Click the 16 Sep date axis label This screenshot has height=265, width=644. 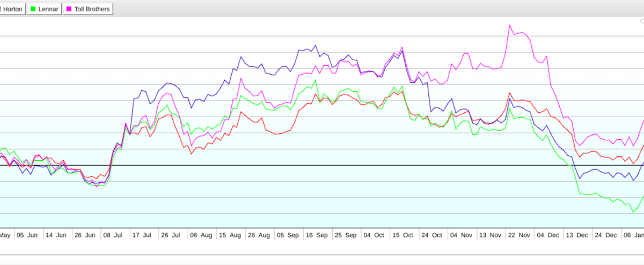coord(317,235)
